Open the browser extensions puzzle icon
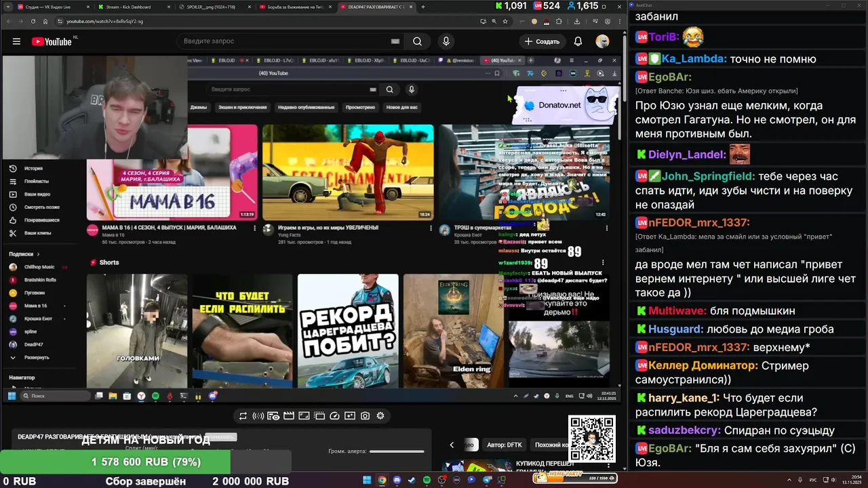Viewport: 868px width, 488px height. point(558,21)
